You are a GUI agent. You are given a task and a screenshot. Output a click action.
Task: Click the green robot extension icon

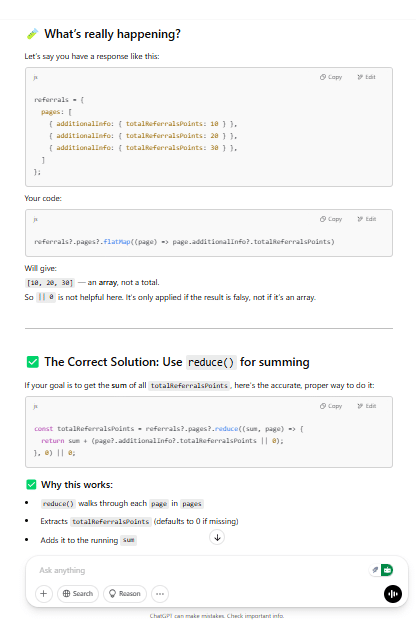387,570
